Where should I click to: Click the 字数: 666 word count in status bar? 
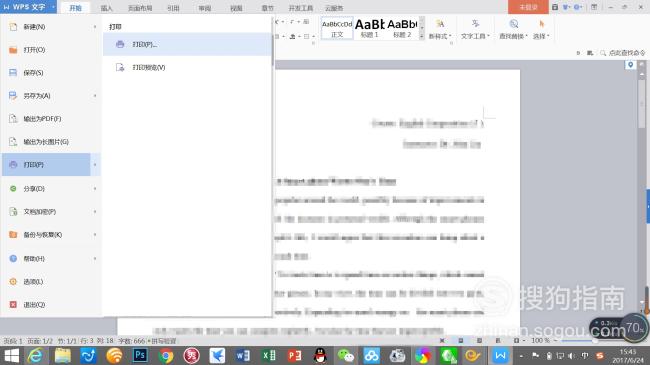coord(132,341)
